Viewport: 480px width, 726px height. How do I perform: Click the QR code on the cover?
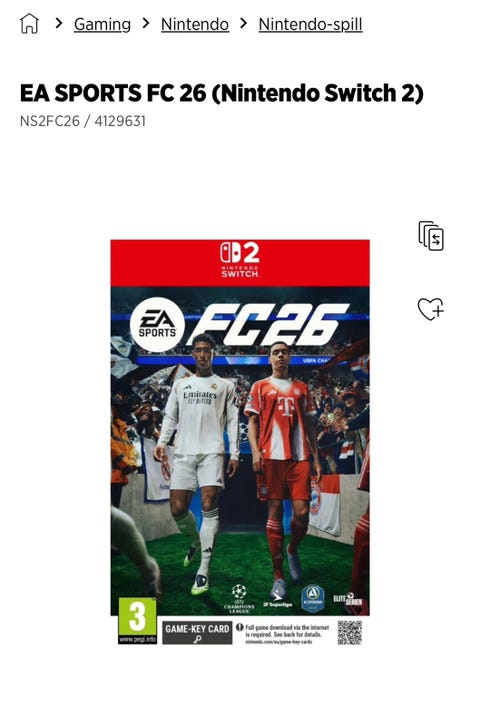349,632
